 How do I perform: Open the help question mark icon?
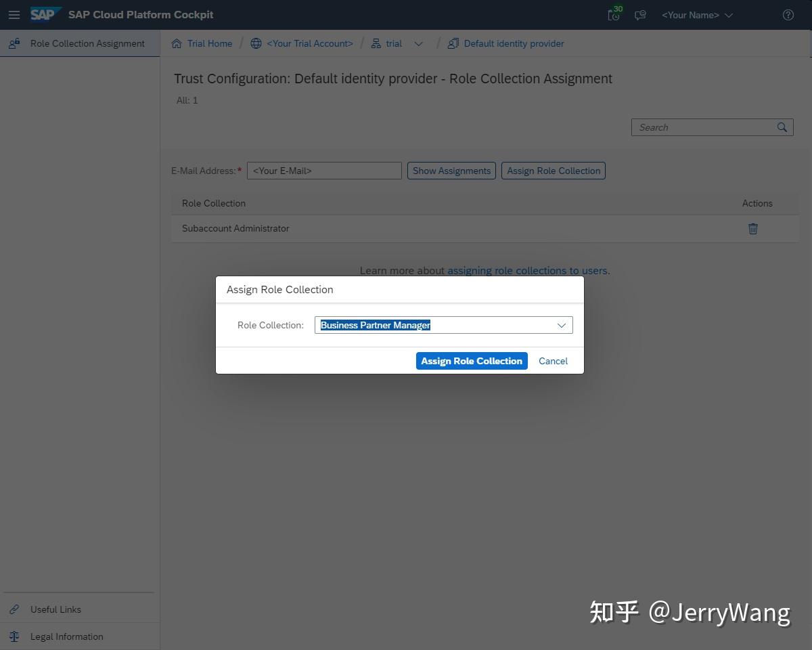(788, 15)
